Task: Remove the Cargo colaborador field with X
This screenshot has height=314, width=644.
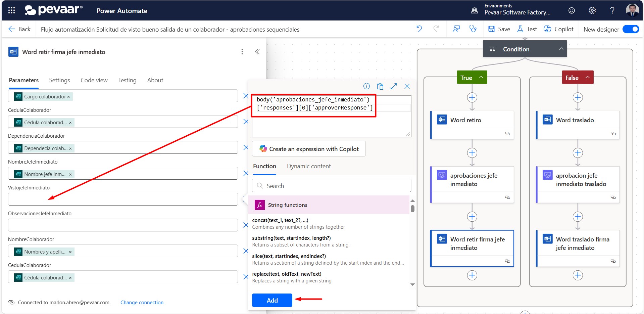Action: click(246, 96)
